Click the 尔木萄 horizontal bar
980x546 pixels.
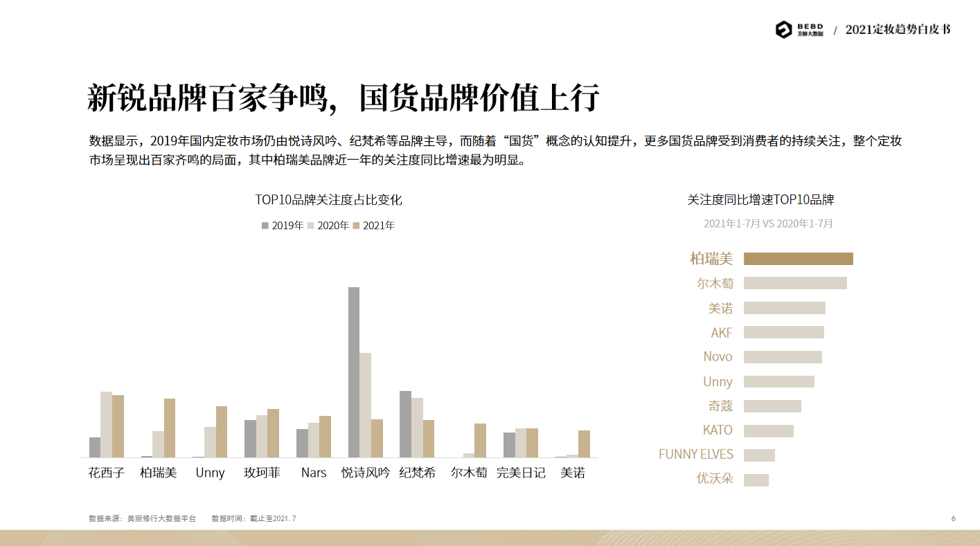pyautogui.click(x=795, y=283)
